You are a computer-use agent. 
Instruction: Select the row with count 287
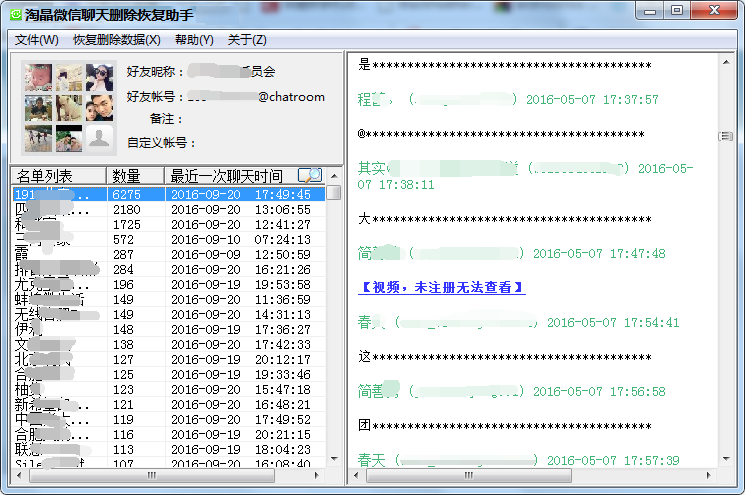click(169, 255)
